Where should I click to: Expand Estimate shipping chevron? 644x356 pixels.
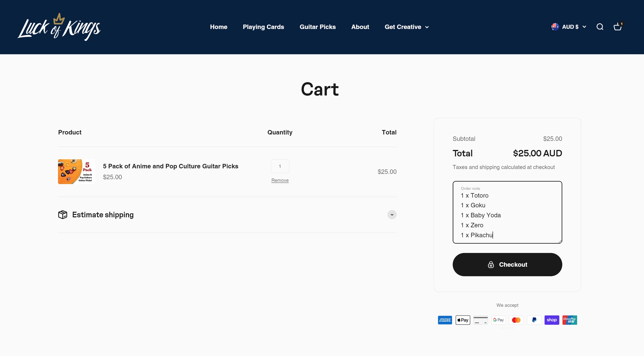coord(392,215)
